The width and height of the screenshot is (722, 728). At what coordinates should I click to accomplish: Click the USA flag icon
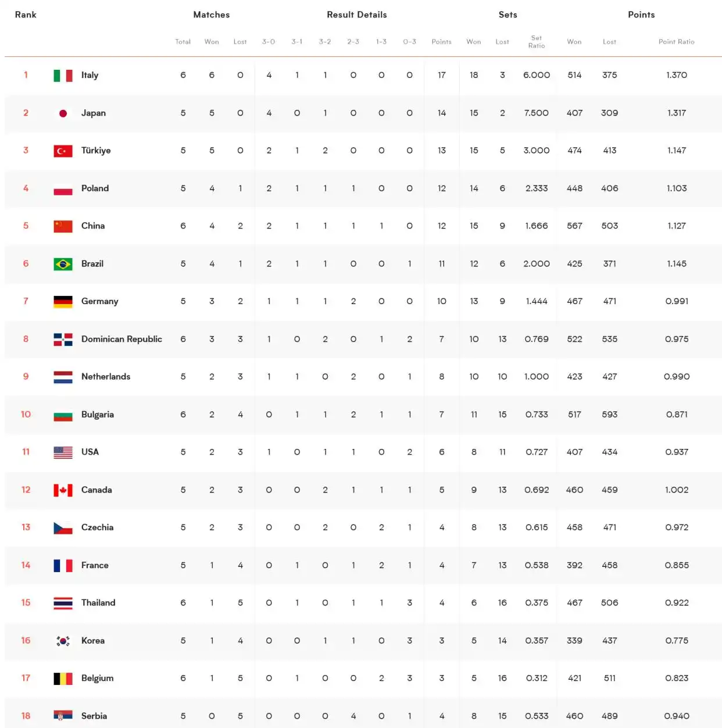63,452
